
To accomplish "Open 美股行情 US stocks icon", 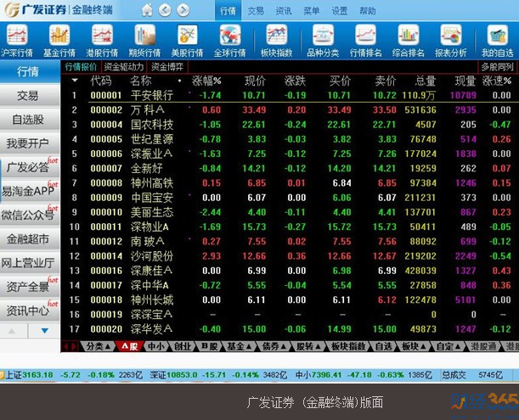I will point(187,41).
